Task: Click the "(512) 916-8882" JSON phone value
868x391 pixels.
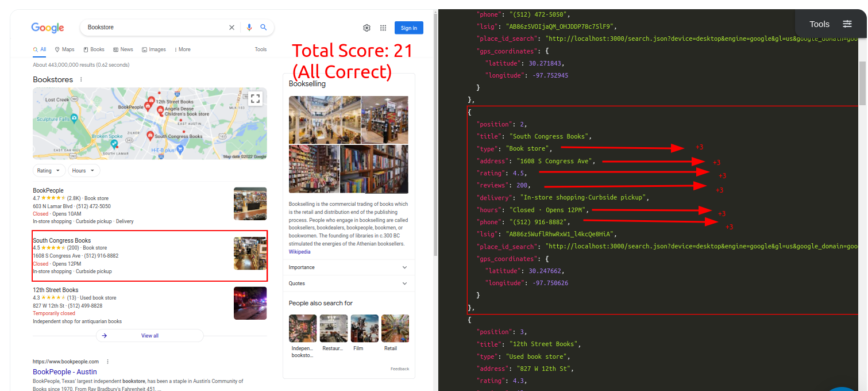Action: (x=539, y=222)
